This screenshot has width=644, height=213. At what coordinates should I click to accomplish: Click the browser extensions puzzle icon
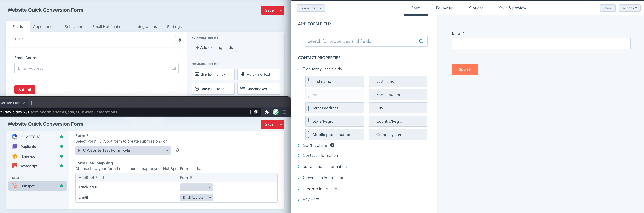pyautogui.click(x=267, y=112)
